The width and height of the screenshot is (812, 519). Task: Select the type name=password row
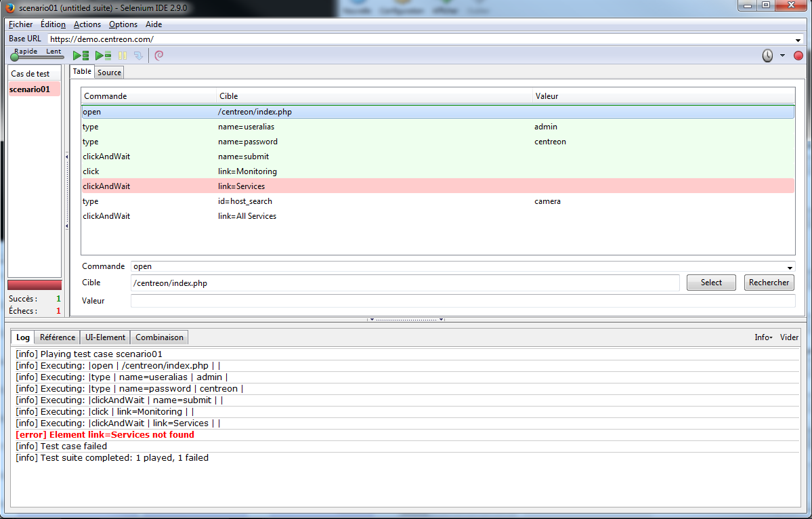click(x=437, y=142)
